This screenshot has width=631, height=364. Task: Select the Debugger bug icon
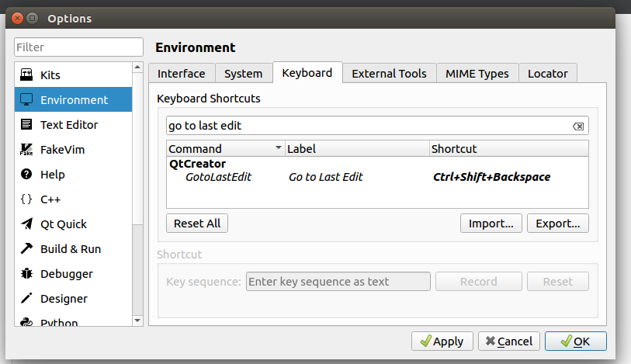pyautogui.click(x=26, y=274)
